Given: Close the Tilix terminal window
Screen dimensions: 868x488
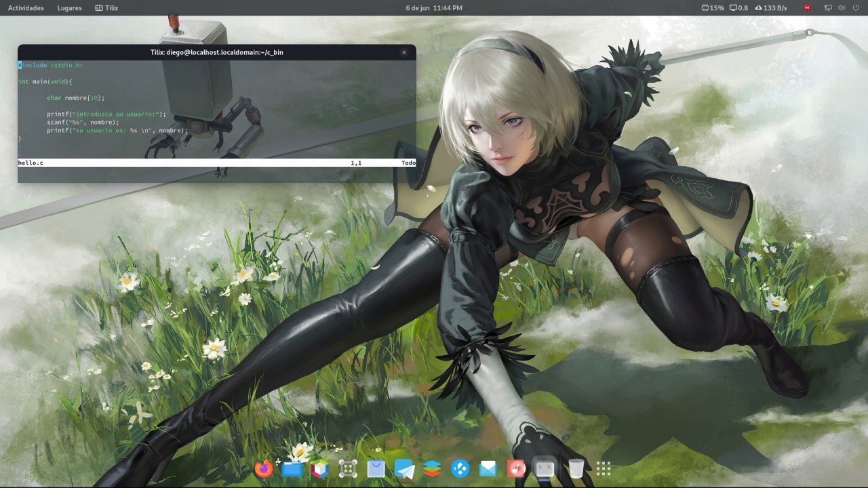Looking at the screenshot, I should click(404, 52).
